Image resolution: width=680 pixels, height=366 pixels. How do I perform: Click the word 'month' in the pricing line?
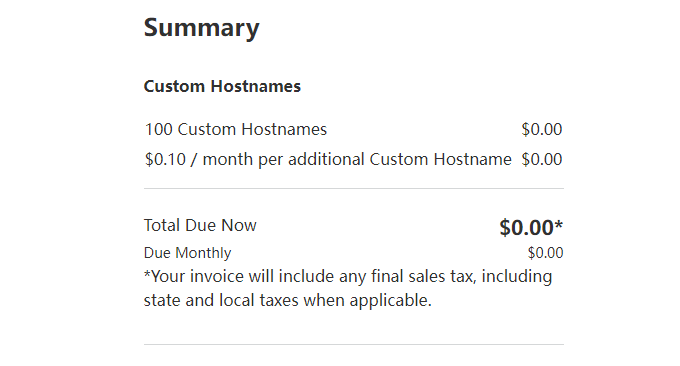(x=228, y=160)
